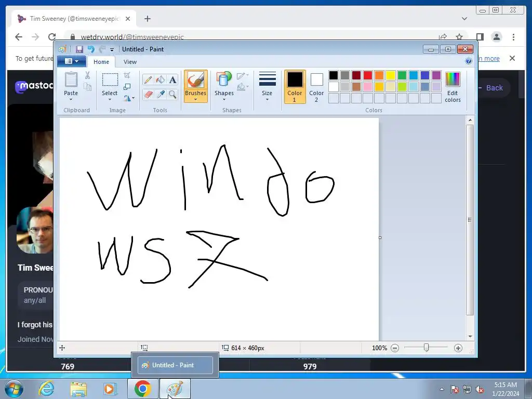Click the Save icon in quick access toolbar
The image size is (532, 399).
[x=79, y=49]
